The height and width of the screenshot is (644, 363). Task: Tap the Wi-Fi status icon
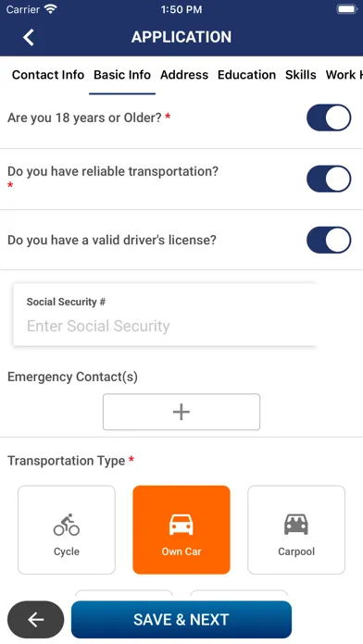point(51,9)
